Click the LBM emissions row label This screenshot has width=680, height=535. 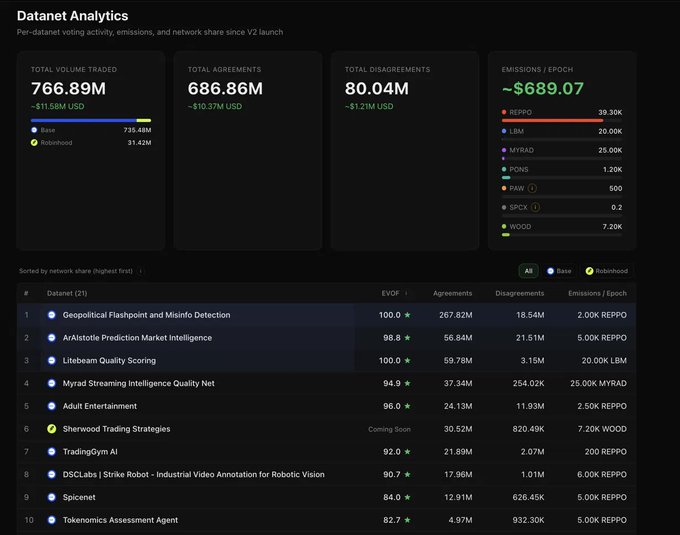coord(517,131)
